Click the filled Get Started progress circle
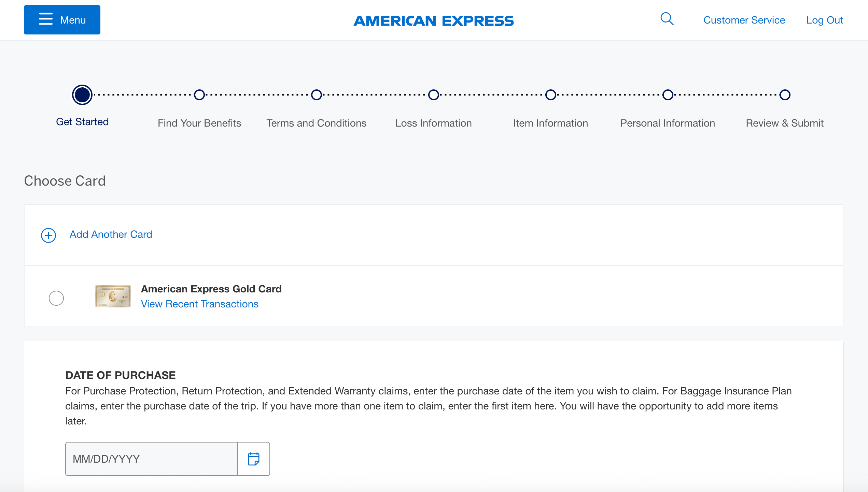Screen dimensions: 868x492 click(82, 95)
